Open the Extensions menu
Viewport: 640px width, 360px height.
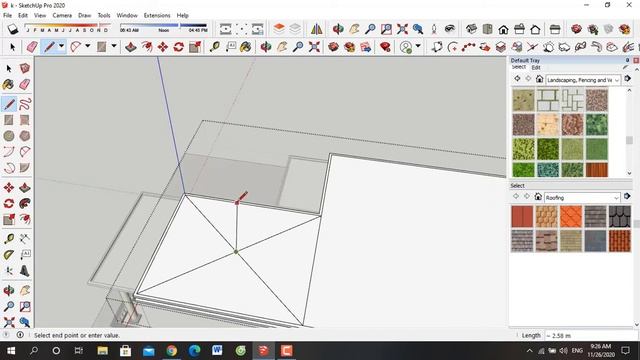point(157,15)
